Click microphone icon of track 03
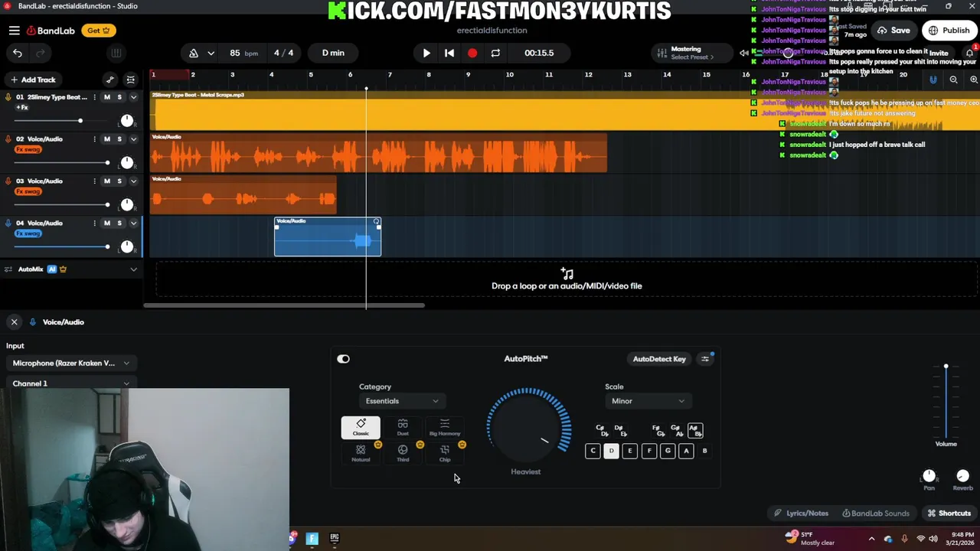980x551 pixels. pyautogui.click(x=8, y=181)
